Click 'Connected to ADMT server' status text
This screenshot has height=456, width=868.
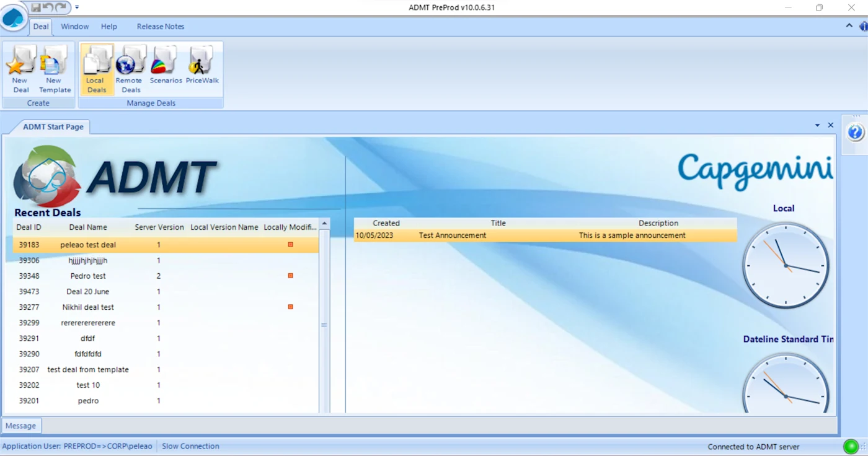[753, 447]
